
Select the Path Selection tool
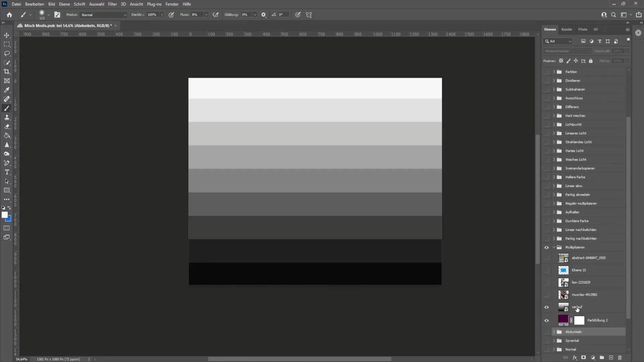pos(7,181)
